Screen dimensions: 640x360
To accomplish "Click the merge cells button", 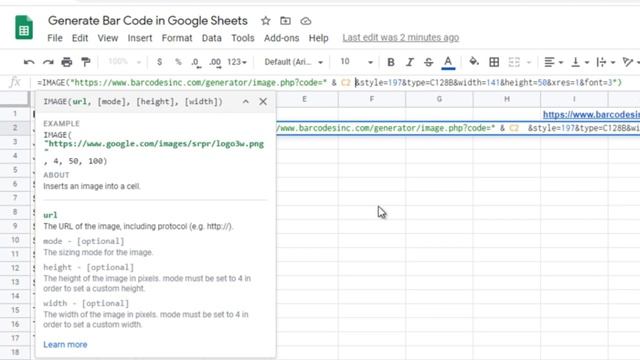I will click(x=514, y=62).
